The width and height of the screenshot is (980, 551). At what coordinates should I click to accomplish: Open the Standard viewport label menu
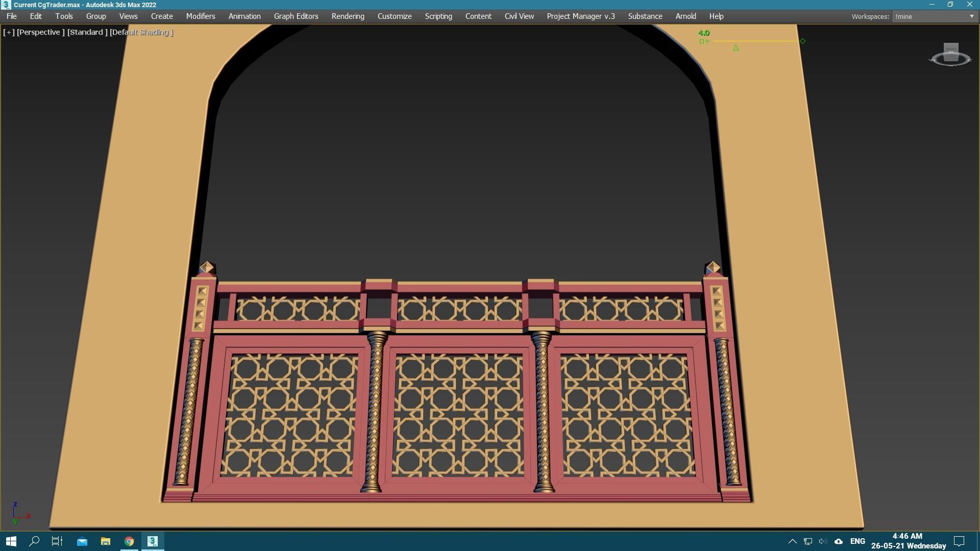(x=87, y=32)
